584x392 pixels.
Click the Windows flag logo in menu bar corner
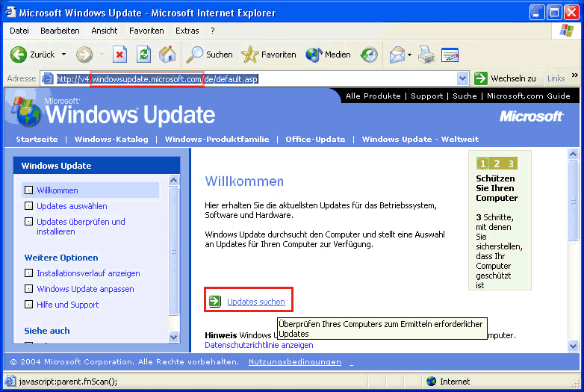567,30
